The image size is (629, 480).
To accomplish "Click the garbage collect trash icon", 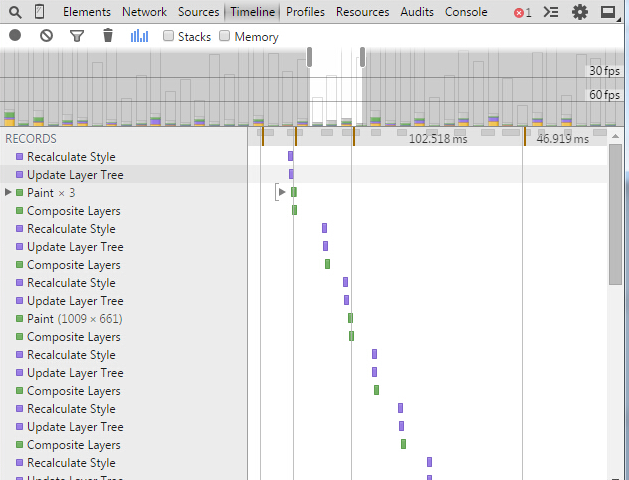I will (108, 36).
